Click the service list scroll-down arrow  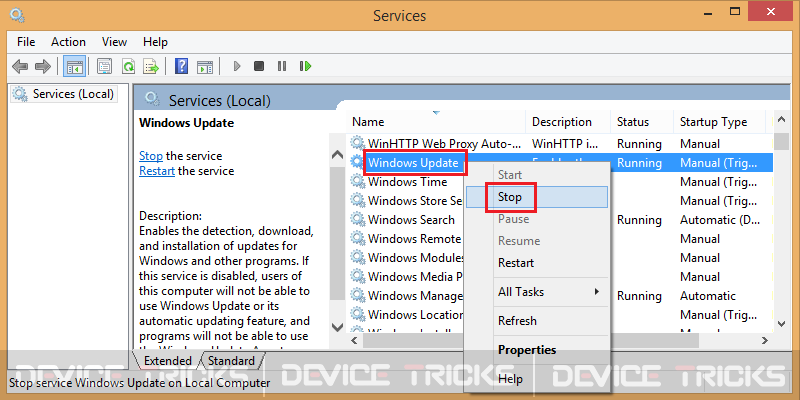[x=781, y=323]
